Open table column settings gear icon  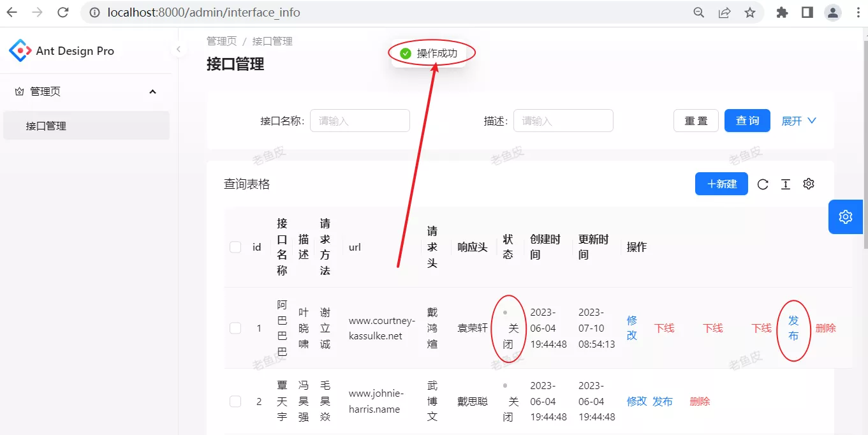(809, 184)
